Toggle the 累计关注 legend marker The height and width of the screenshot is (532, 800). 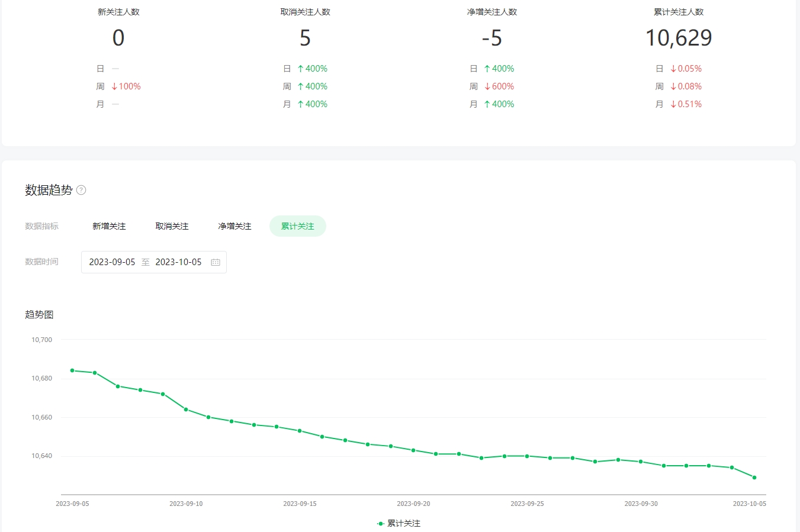click(381, 524)
